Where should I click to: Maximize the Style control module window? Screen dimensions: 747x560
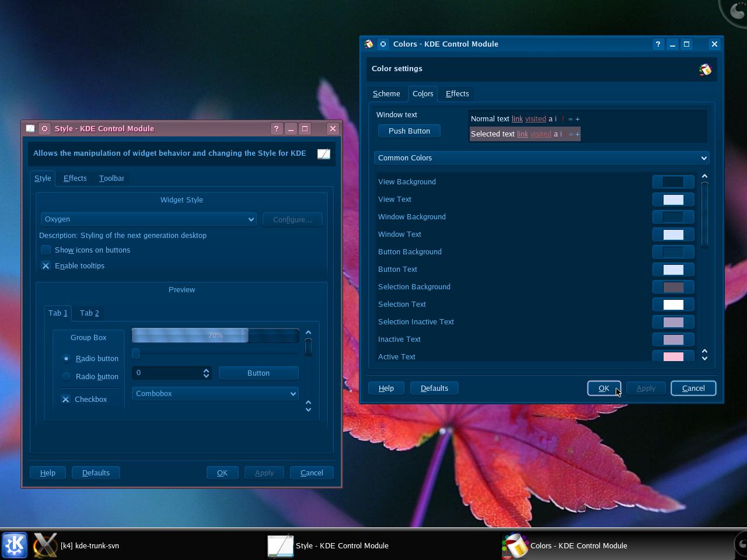(x=305, y=128)
